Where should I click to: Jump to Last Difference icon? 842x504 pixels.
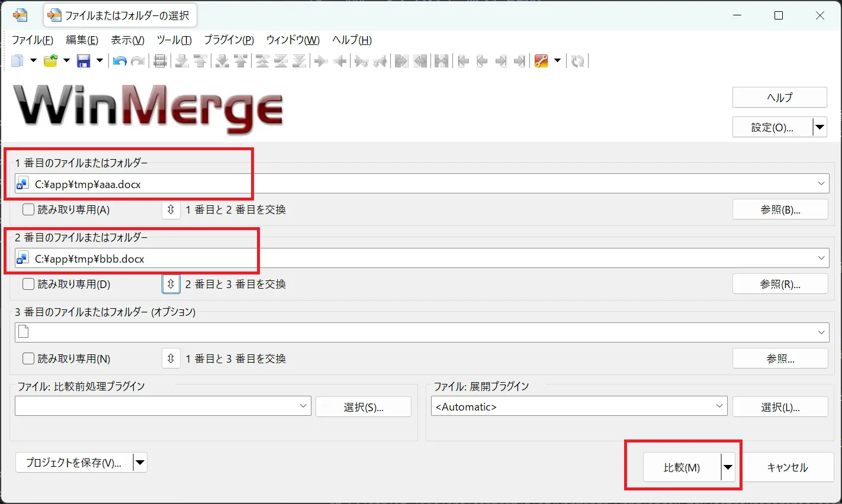pos(299,61)
